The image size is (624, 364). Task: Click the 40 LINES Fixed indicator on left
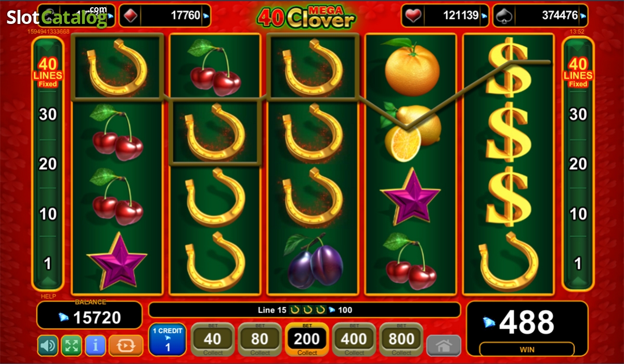click(48, 72)
